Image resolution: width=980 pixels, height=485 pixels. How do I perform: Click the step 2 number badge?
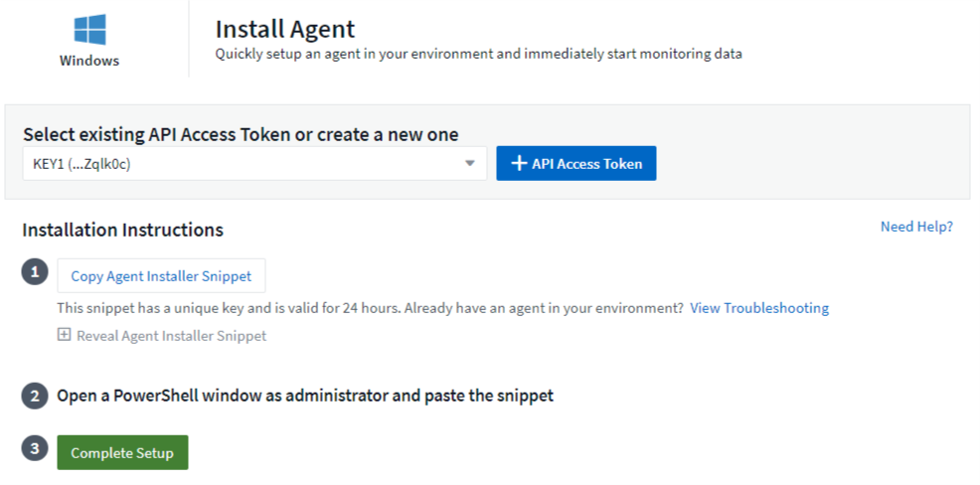point(35,396)
